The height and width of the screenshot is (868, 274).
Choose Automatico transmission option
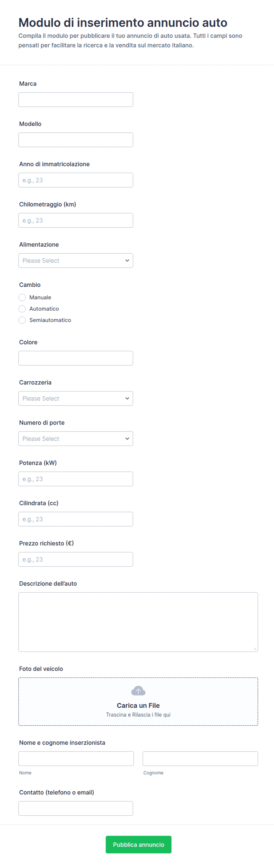(x=22, y=309)
